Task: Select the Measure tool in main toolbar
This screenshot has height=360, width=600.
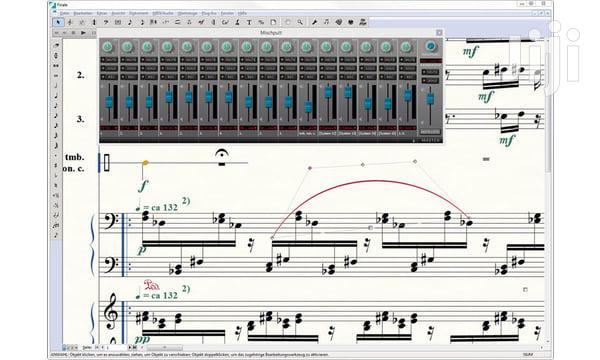Action: click(118, 22)
